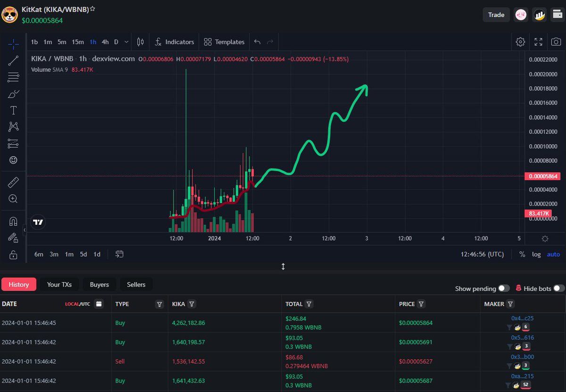Open the PRICE column filter
The image size is (566, 392).
421,304
